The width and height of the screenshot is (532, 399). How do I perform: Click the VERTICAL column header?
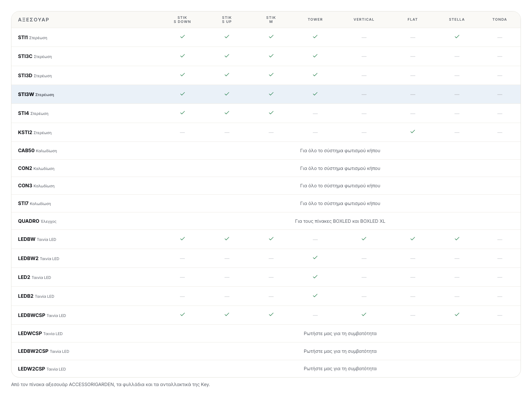[x=364, y=20]
